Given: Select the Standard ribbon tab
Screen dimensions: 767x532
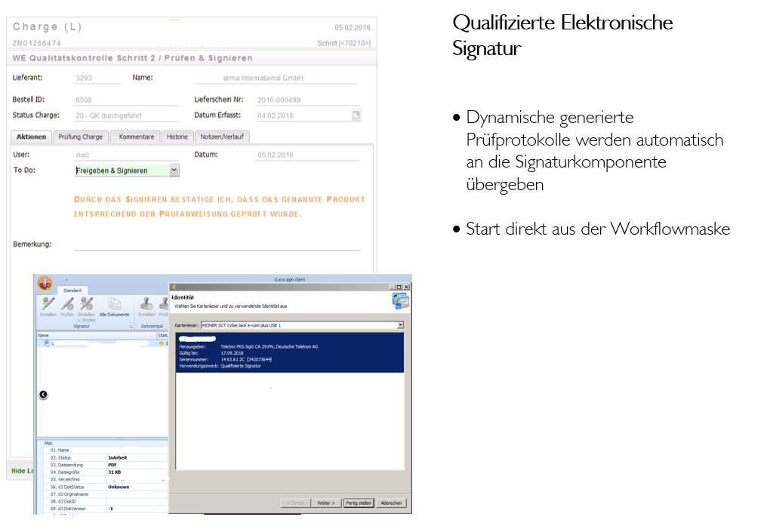Looking at the screenshot, I should [x=72, y=291].
